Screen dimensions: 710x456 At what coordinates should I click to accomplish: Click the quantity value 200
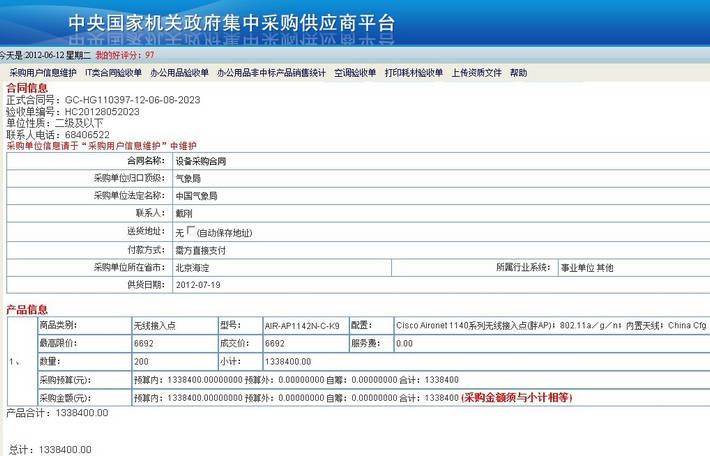pos(141,361)
